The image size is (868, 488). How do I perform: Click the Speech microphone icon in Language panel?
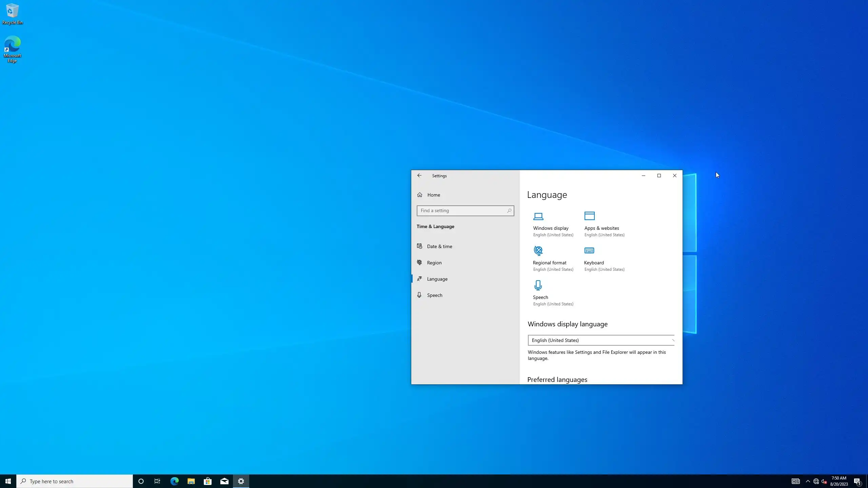point(538,285)
